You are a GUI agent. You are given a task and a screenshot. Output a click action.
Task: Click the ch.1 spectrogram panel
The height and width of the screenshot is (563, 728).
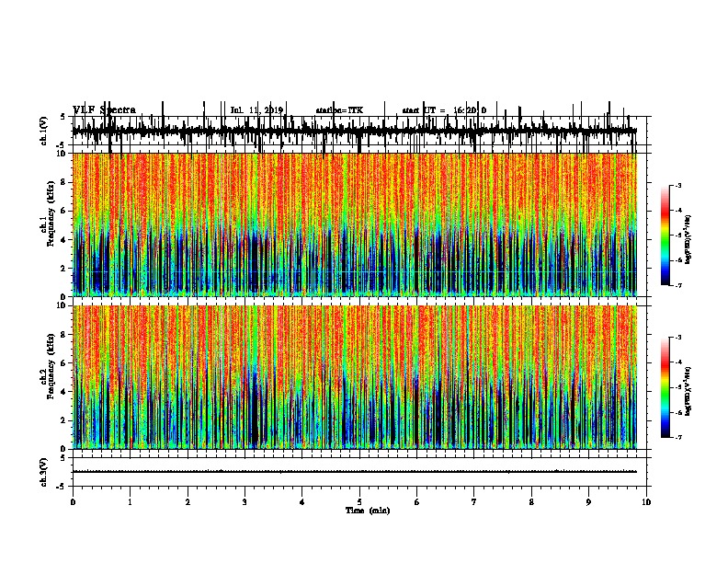(355, 224)
